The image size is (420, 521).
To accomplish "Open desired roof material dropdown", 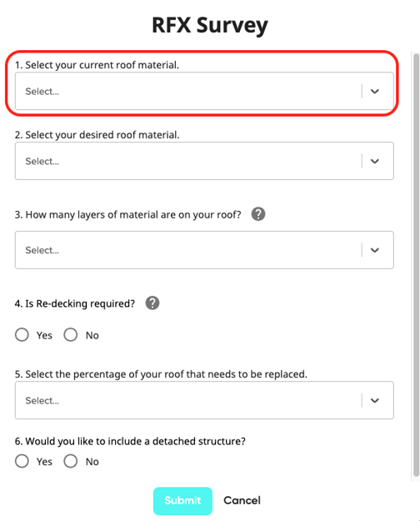I will point(204,161).
